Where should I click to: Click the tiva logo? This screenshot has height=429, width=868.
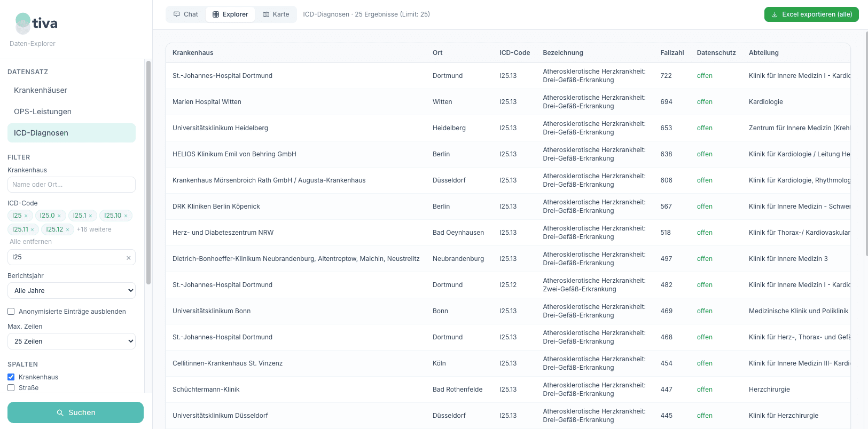[36, 23]
